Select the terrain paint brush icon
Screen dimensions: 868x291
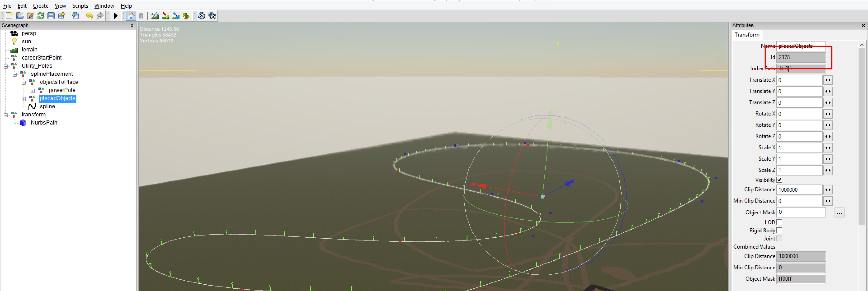point(165,16)
